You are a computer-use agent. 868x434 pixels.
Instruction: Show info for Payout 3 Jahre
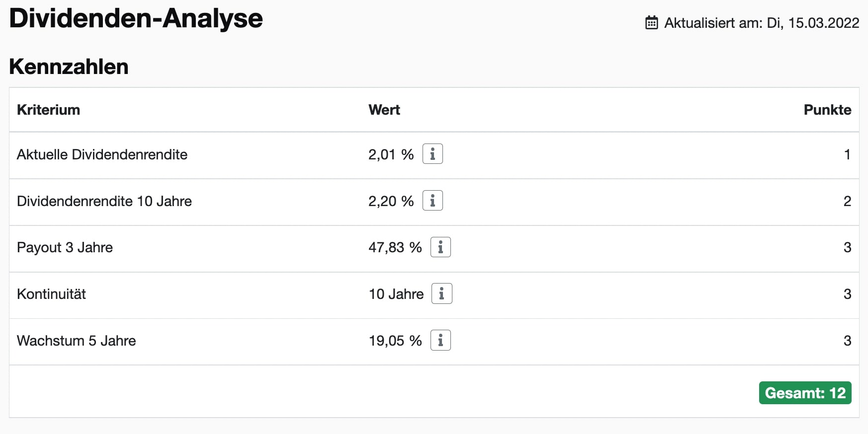point(440,247)
